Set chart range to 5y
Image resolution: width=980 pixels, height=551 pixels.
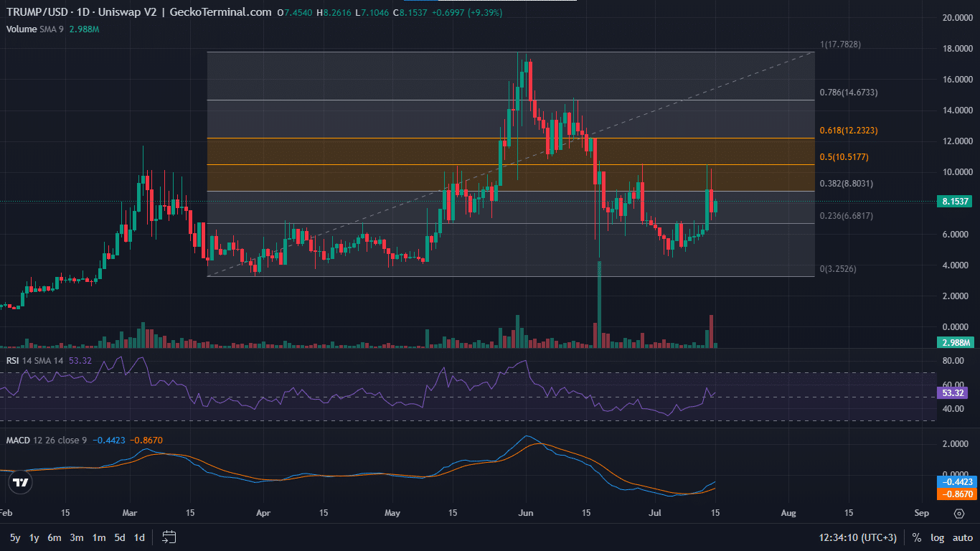(15, 537)
